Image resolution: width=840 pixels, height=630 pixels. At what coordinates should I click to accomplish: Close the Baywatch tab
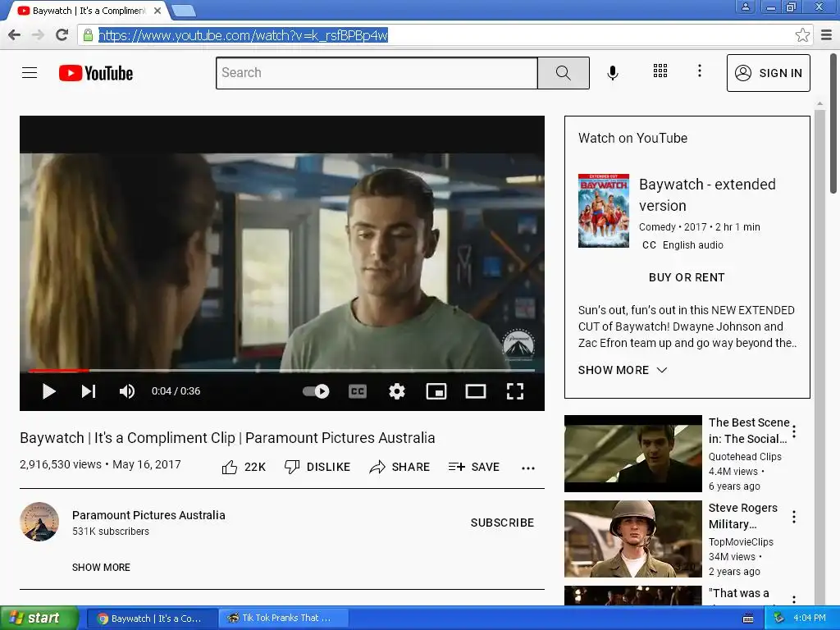pyautogui.click(x=157, y=11)
